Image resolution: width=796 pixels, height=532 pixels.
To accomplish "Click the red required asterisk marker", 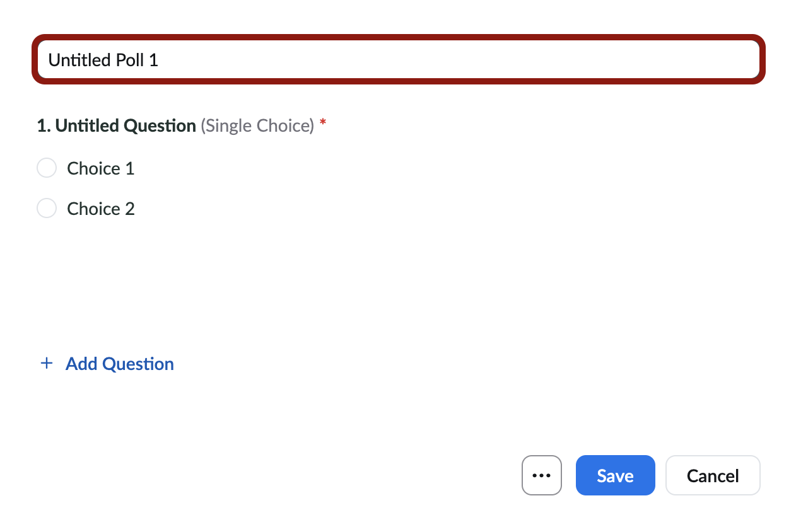I will (x=323, y=125).
